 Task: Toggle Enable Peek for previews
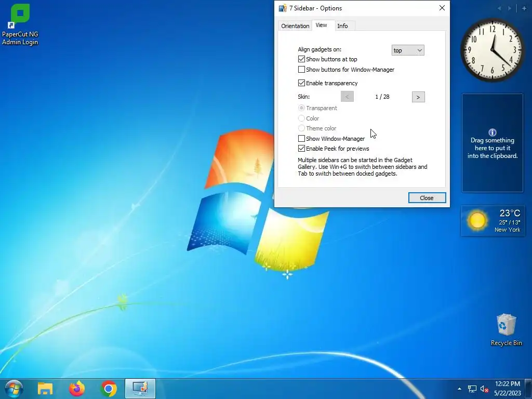click(301, 148)
